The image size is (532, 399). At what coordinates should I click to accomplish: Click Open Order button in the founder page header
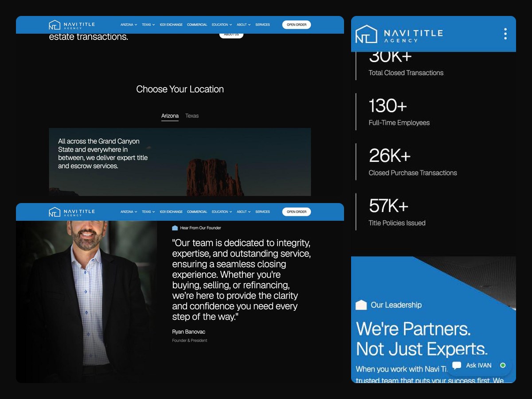297,212
